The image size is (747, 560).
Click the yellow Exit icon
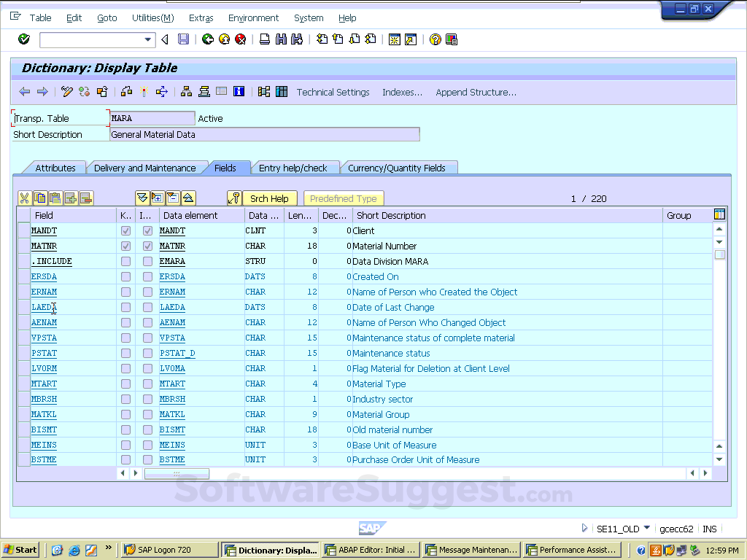click(x=225, y=39)
